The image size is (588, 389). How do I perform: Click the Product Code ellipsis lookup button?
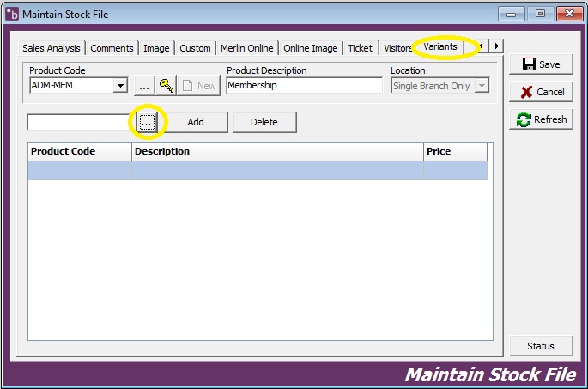[143, 86]
